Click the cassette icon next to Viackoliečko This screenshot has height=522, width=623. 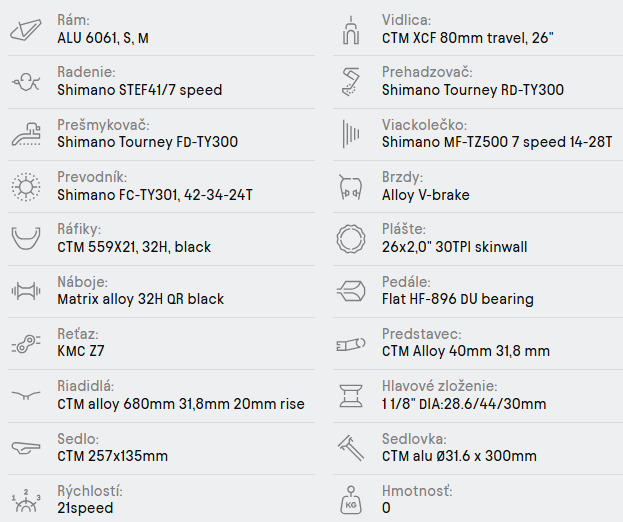click(349, 133)
